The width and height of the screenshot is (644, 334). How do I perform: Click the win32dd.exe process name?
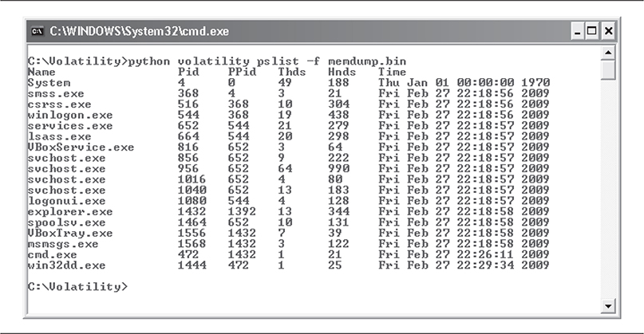pyautogui.click(x=66, y=265)
